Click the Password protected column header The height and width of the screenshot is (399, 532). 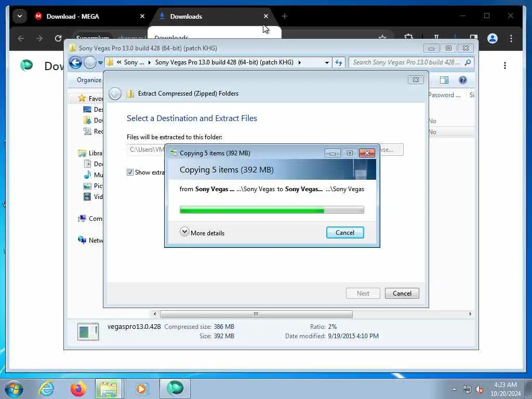pos(445,96)
